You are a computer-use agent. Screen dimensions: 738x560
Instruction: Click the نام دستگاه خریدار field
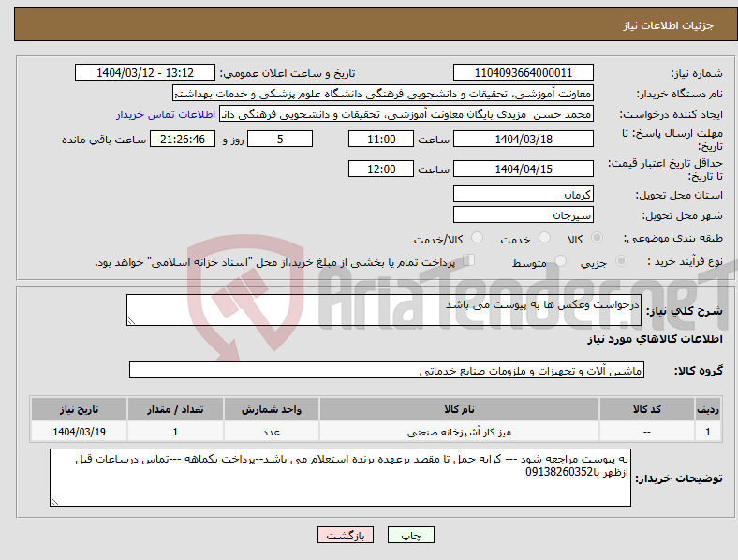coord(383,93)
